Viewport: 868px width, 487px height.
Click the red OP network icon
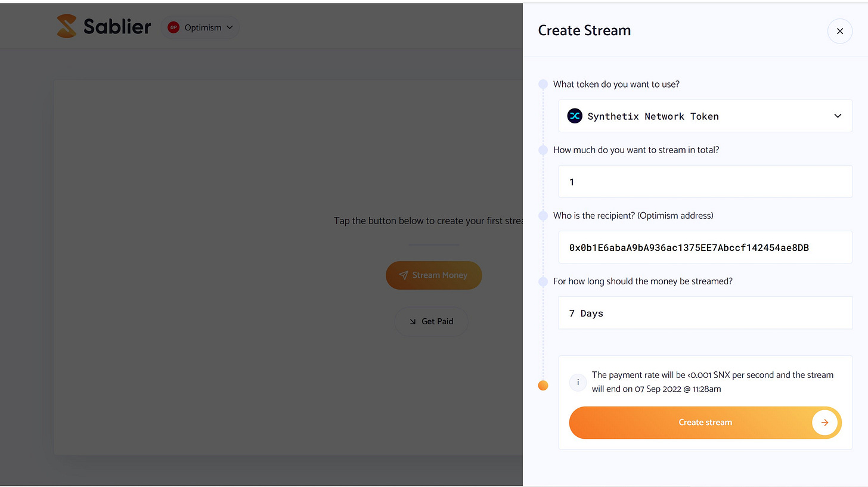click(x=173, y=27)
